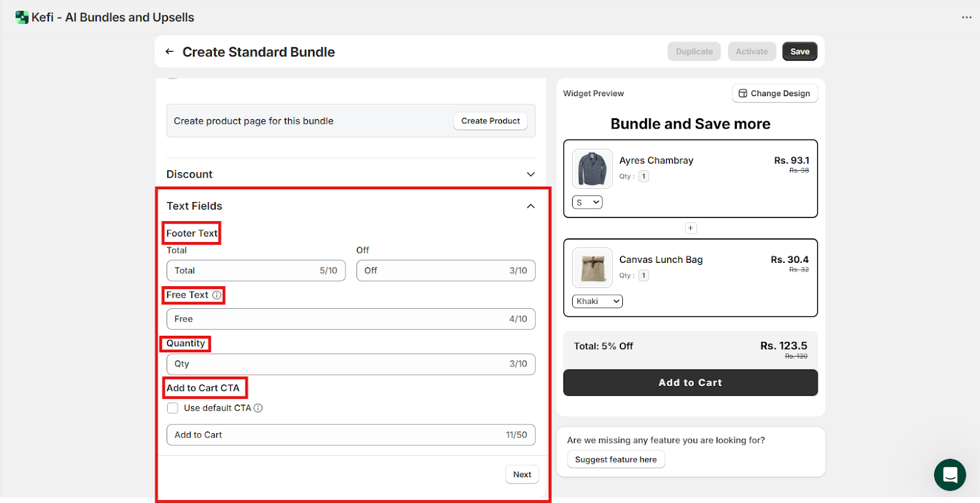Click the info icon next to Free Text
980x503 pixels.
(217, 295)
